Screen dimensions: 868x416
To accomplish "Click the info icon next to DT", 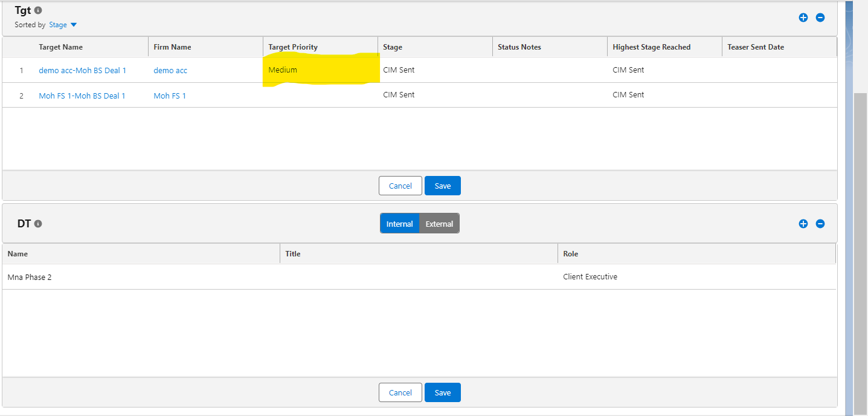I will (38, 224).
